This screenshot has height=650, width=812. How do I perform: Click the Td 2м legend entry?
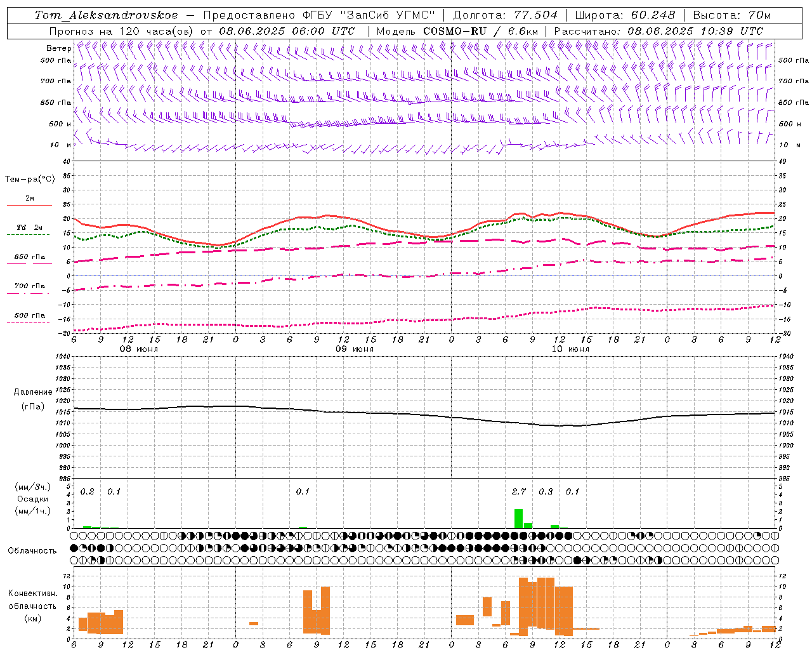click(x=30, y=227)
